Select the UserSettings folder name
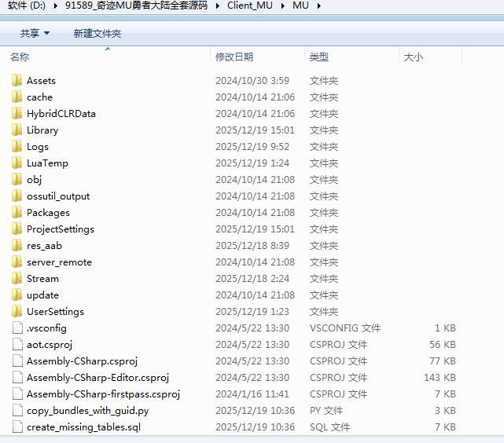 tap(55, 312)
